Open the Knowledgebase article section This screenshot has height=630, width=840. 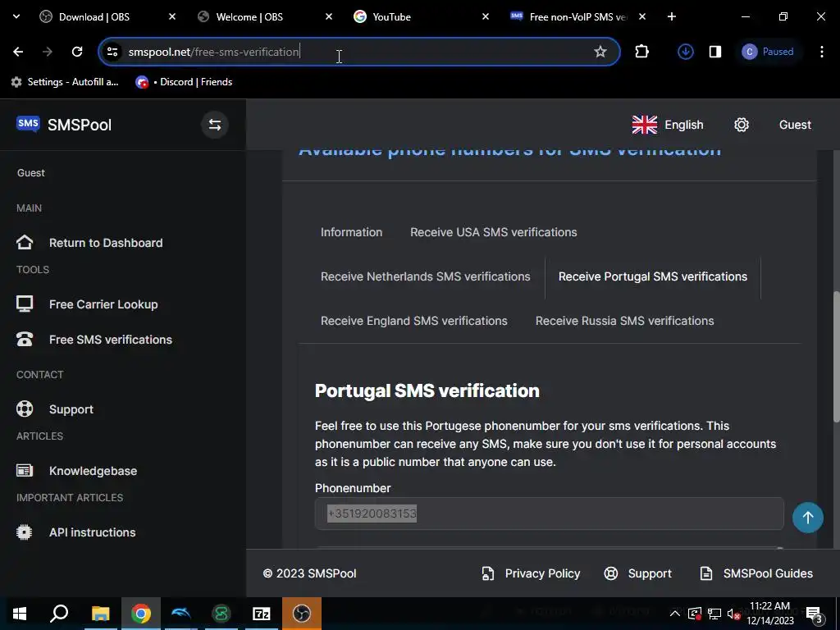(x=94, y=471)
